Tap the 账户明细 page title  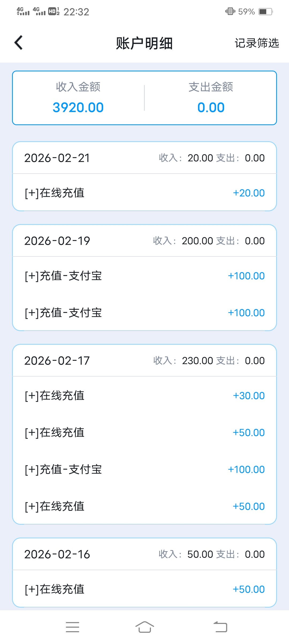point(144,43)
